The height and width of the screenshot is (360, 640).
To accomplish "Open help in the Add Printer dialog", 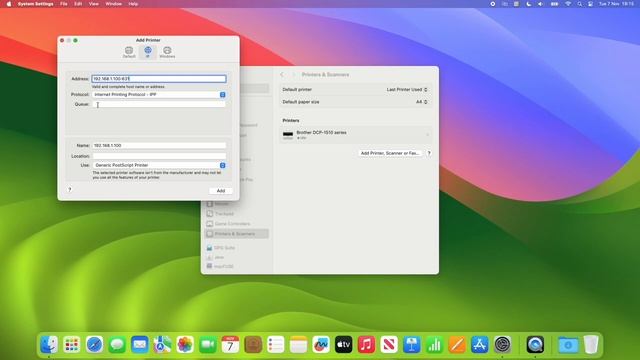I will [70, 189].
